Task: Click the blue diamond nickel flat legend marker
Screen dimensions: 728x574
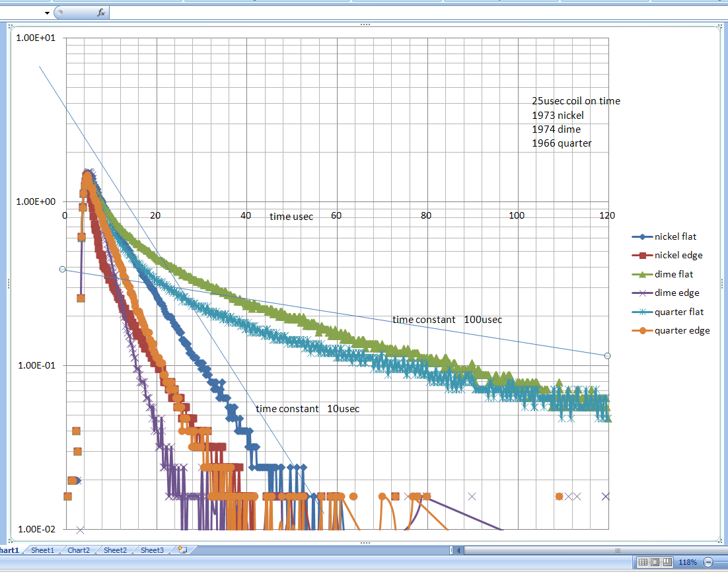Action: point(643,237)
